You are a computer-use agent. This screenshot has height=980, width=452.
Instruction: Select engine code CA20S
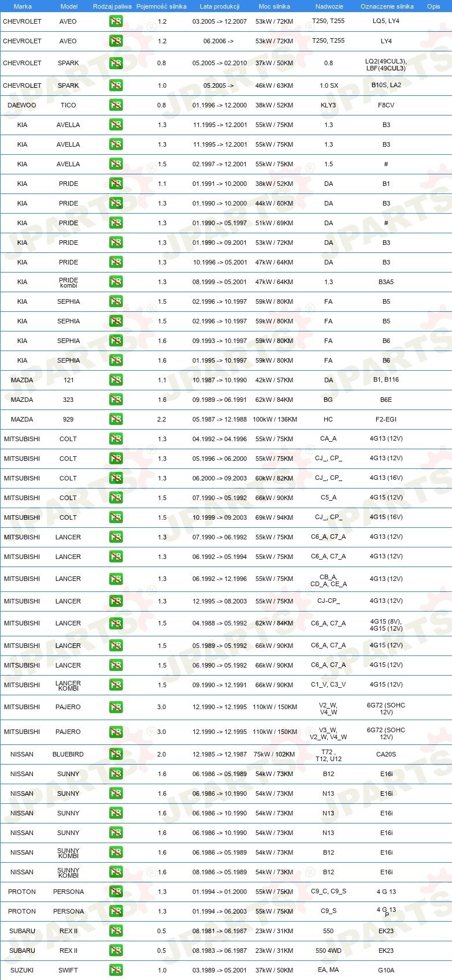386,754
